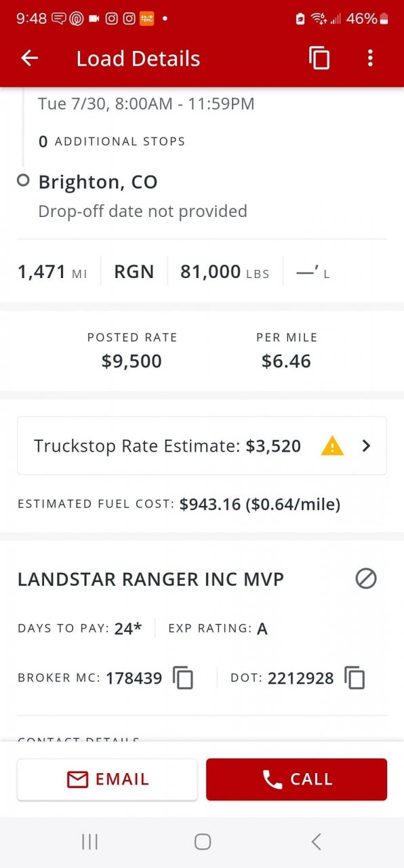Tap the yellow warning triangle icon
The width and height of the screenshot is (404, 868).
click(x=332, y=446)
